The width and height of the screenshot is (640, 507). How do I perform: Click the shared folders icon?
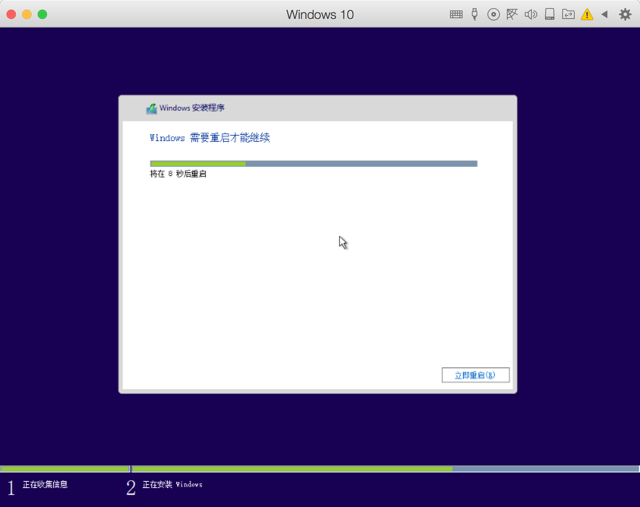point(568,15)
